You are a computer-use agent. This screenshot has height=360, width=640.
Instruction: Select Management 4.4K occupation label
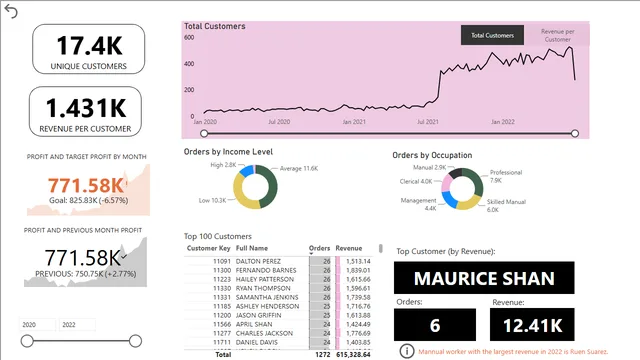tap(418, 204)
